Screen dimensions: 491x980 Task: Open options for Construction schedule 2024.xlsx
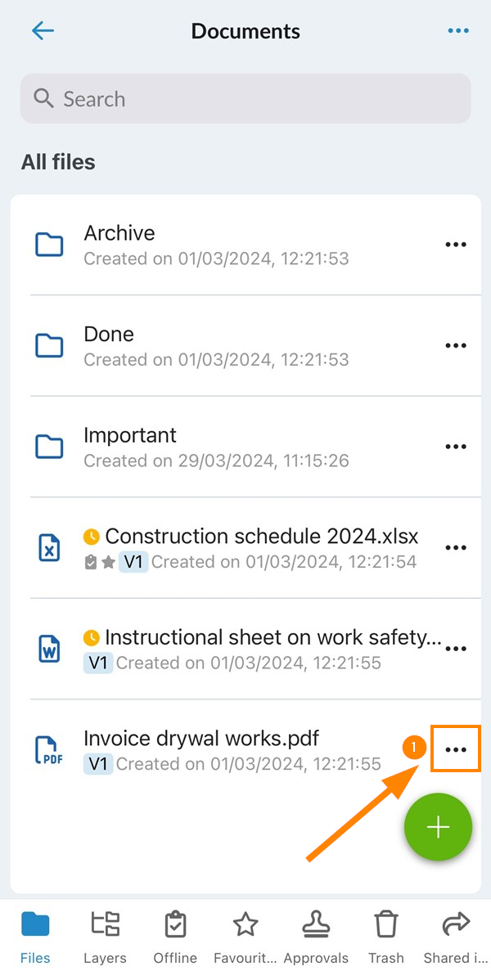click(455, 547)
